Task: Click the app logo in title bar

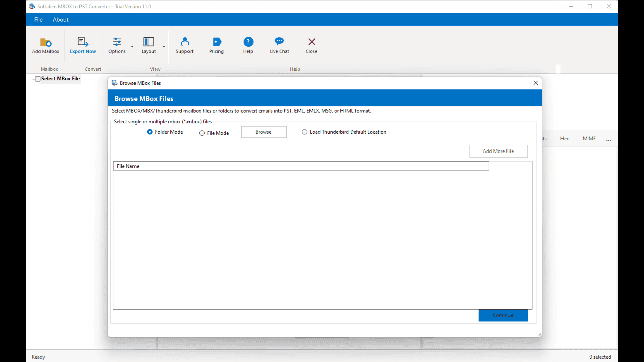Action: pos(32,6)
